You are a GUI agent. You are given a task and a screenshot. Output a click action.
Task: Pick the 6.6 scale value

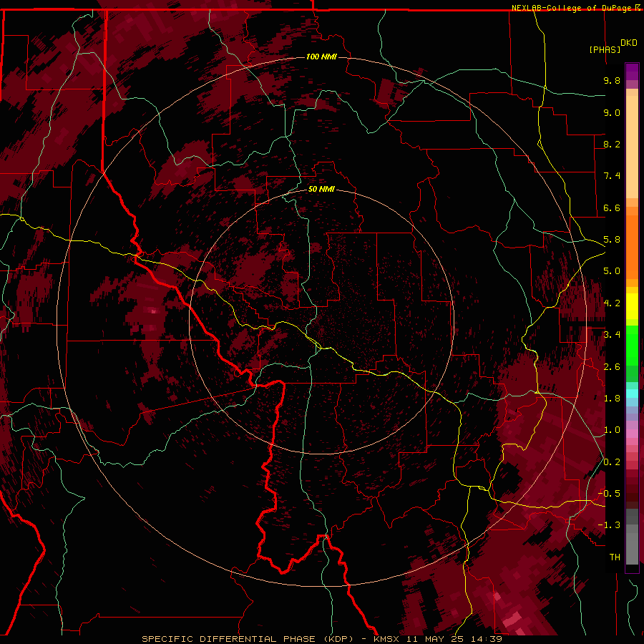coord(612,208)
